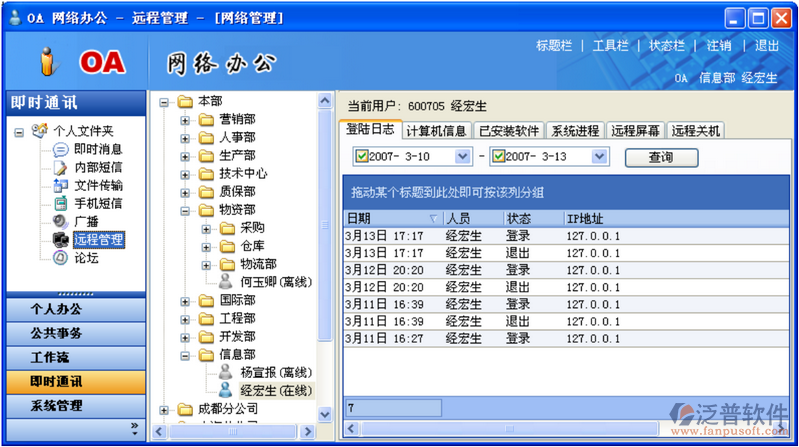Image resolution: width=799 pixels, height=447 pixels.
Task: Expand the 营销部 tree node
Action: click(x=185, y=120)
